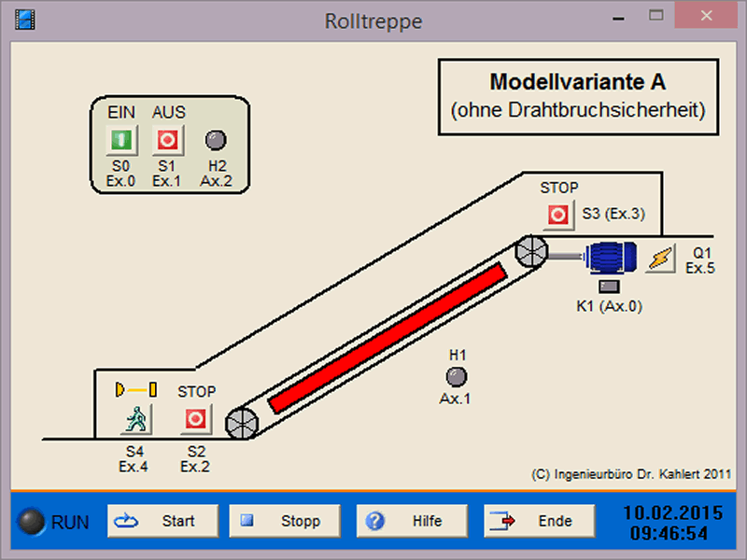Click the RUN status LED
Image resolution: width=747 pixels, height=560 pixels.
[x=34, y=522]
